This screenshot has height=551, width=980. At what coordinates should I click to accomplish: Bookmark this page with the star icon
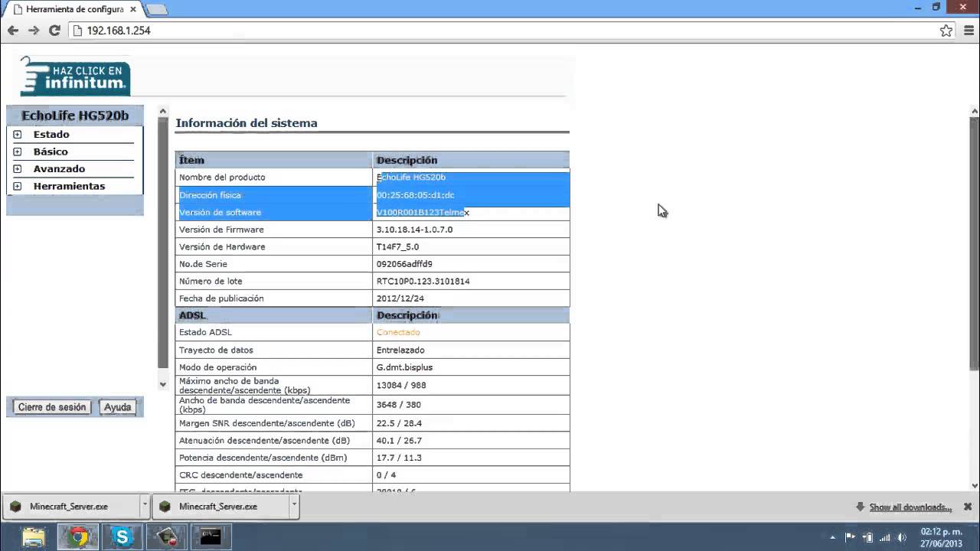click(x=946, y=31)
